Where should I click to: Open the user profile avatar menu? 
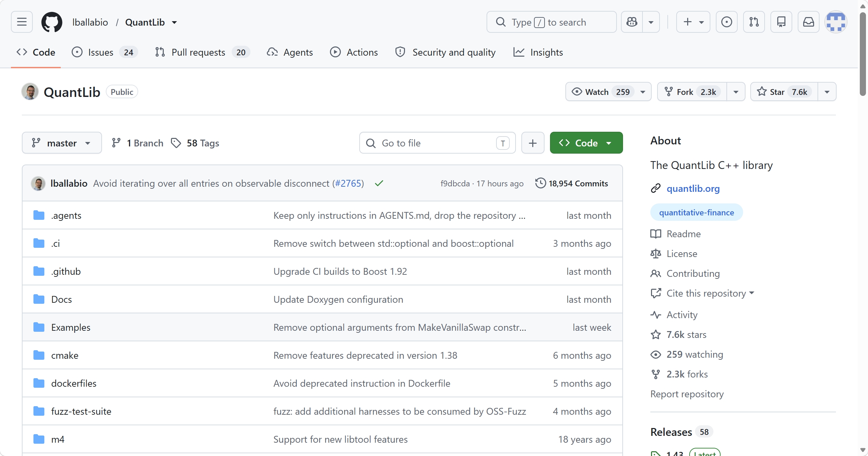(836, 22)
